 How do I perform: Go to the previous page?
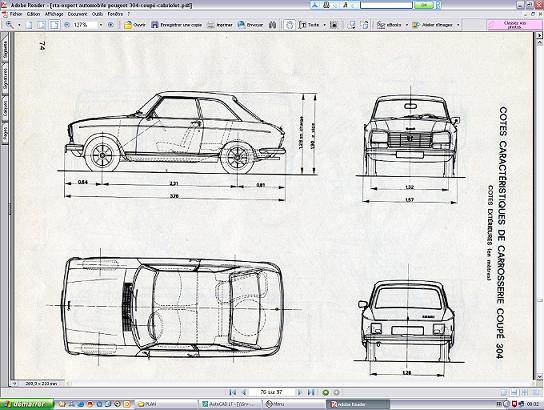(x=244, y=392)
